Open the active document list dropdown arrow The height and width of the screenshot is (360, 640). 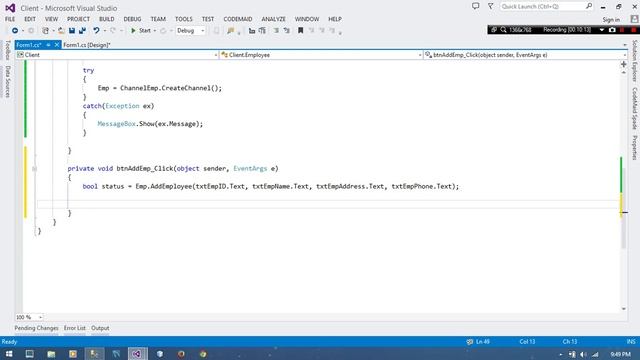[625, 45]
